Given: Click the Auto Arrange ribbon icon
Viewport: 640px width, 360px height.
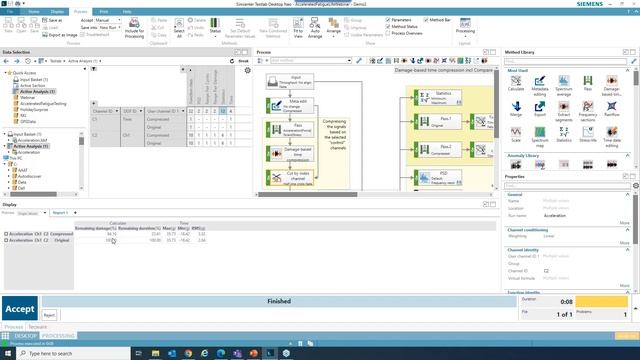Looking at the screenshot, I should pos(315,28).
